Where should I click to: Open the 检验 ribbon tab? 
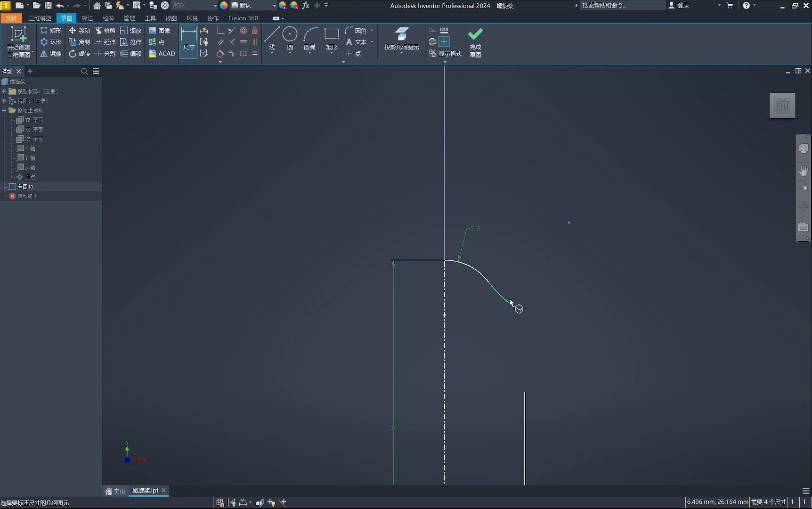point(108,18)
